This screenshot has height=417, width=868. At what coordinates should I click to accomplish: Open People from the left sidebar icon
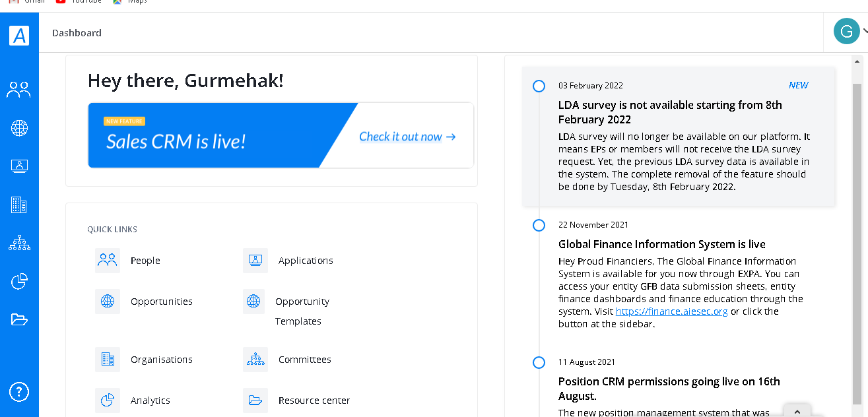coord(18,90)
